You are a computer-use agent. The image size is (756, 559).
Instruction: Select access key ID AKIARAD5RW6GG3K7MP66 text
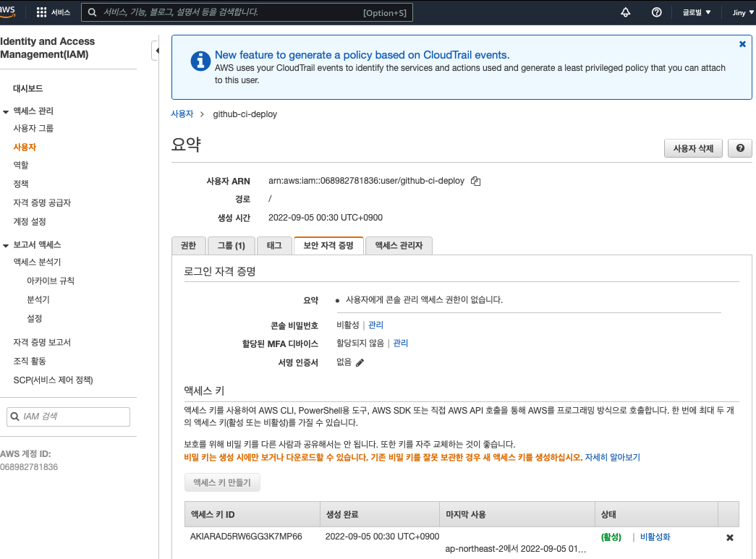[246, 537]
